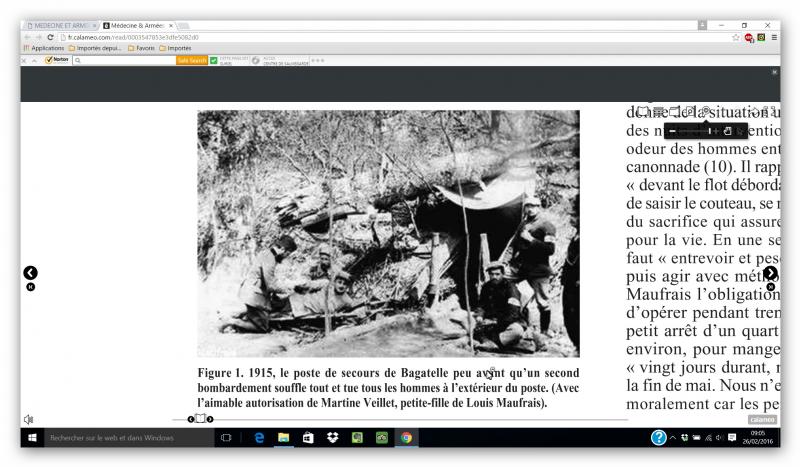Open the Action Center notifications icon
This screenshot has width=800, height=467.
[732, 438]
